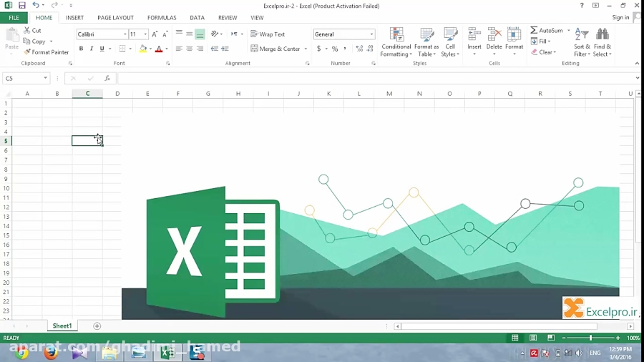Insert cells using Insert button
644x362 pixels.
(474, 42)
